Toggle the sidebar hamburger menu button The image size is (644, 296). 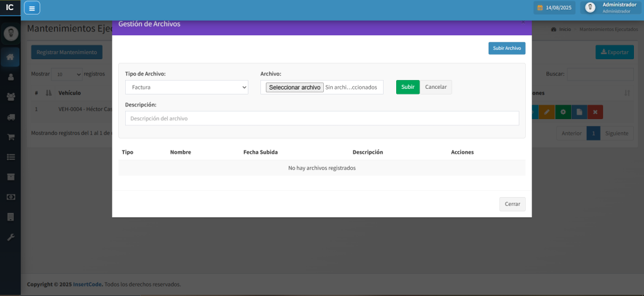coord(32,8)
